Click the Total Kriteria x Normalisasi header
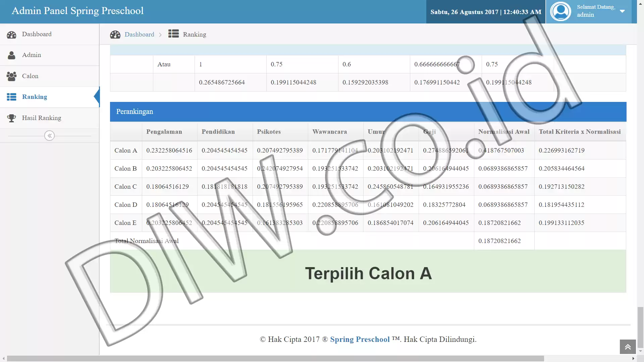The image size is (644, 362). [580, 132]
